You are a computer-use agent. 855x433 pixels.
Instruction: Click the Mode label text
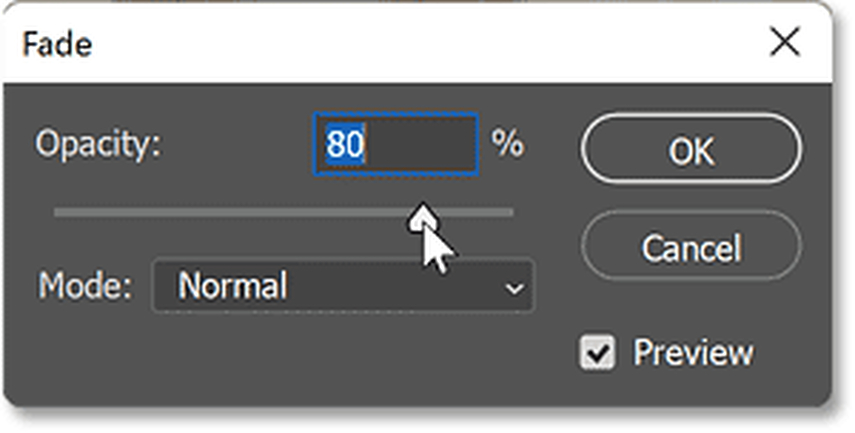pyautogui.click(x=85, y=287)
